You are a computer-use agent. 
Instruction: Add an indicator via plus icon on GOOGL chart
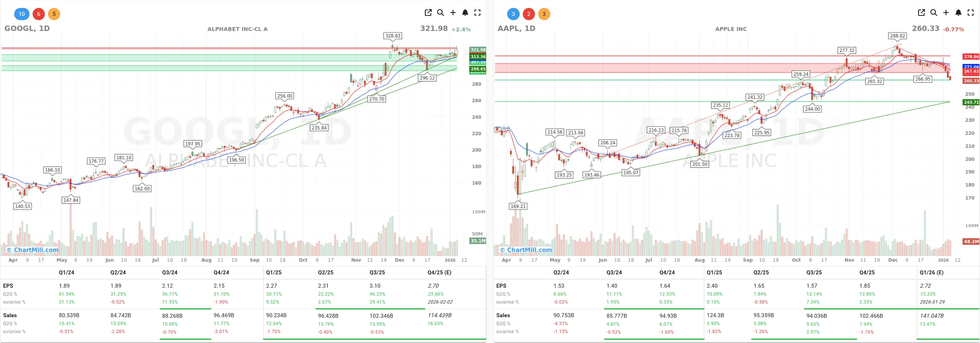(453, 12)
